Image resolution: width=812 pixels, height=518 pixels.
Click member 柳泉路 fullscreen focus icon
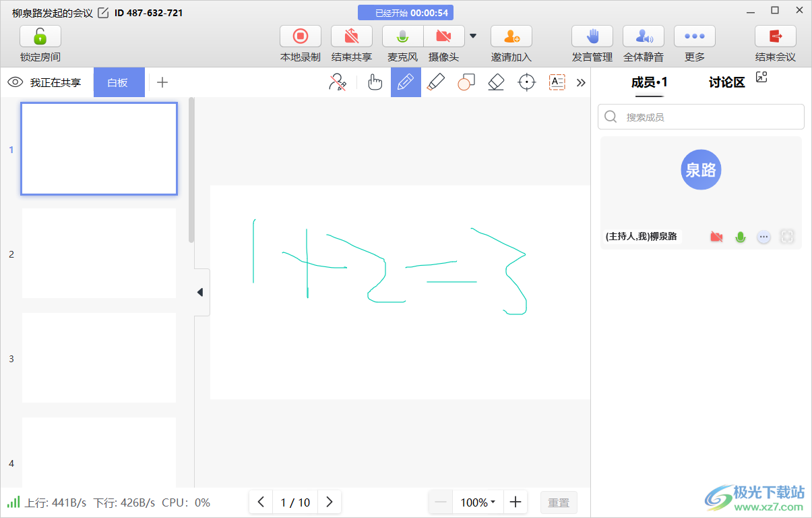click(x=786, y=237)
